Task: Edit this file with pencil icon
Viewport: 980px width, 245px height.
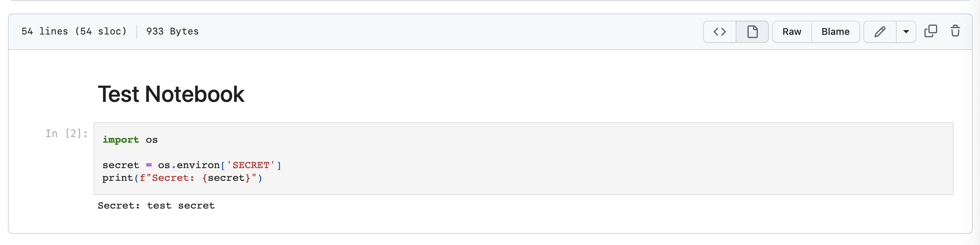Action: [x=880, y=32]
